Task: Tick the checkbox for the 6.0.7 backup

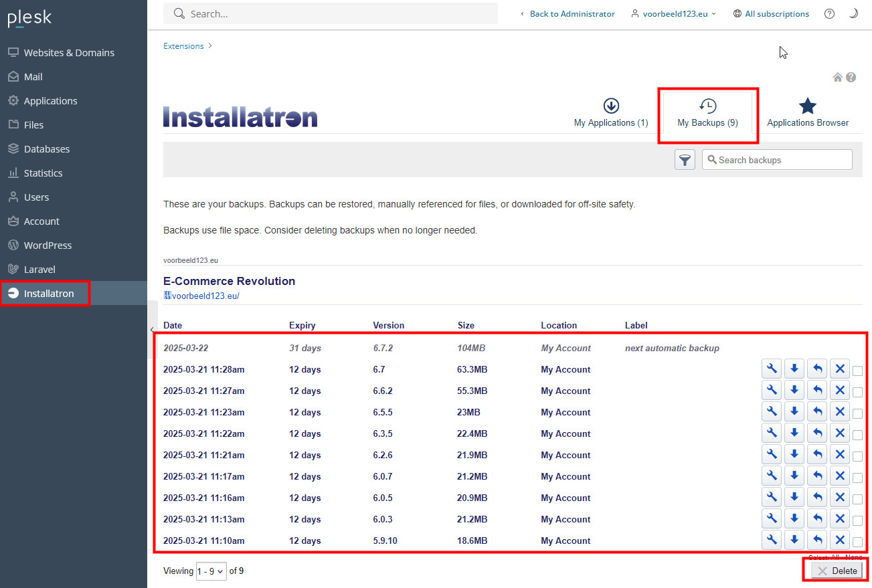Action: click(x=858, y=478)
